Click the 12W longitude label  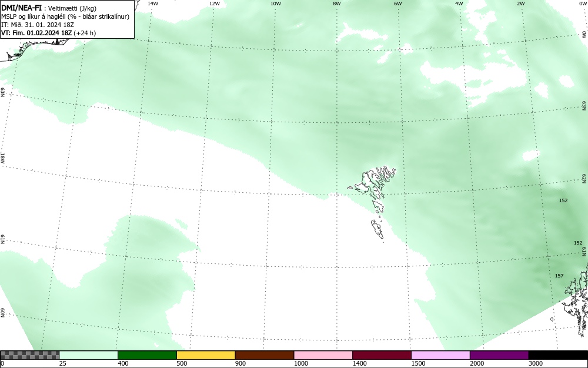click(x=214, y=4)
